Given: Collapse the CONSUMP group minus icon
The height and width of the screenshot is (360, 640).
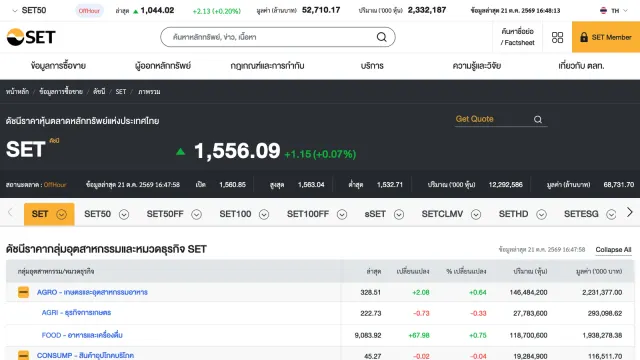Looking at the screenshot, I should click(23, 355).
